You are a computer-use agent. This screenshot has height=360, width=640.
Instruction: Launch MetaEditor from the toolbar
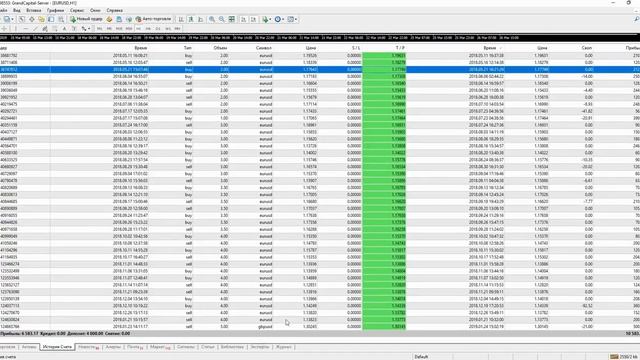(109, 19)
